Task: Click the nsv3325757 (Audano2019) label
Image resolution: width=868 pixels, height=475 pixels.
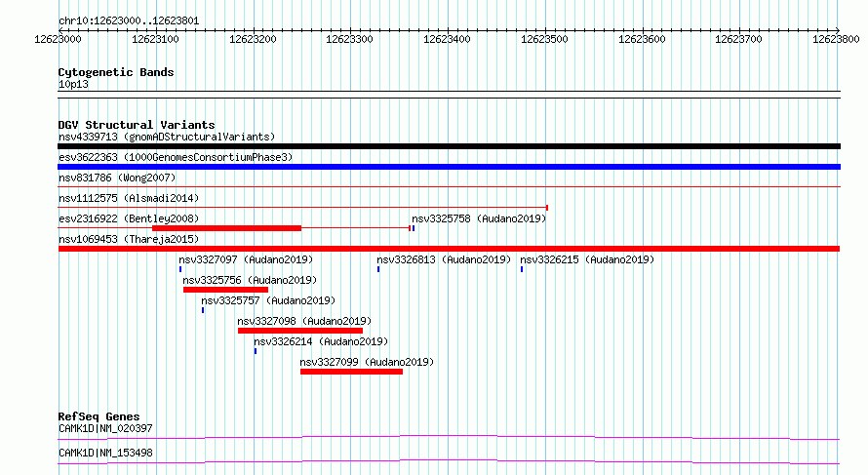Action: (268, 300)
